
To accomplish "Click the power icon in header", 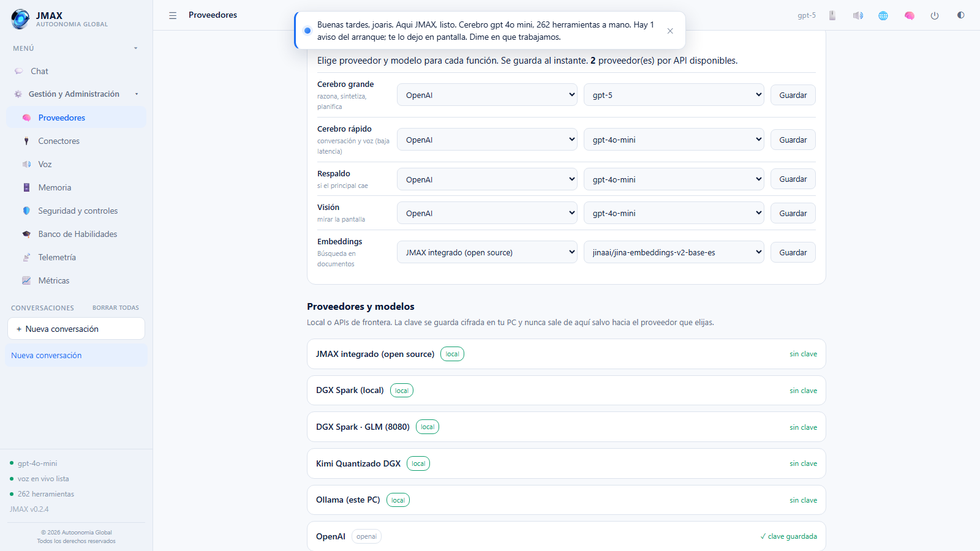I will click(x=935, y=15).
